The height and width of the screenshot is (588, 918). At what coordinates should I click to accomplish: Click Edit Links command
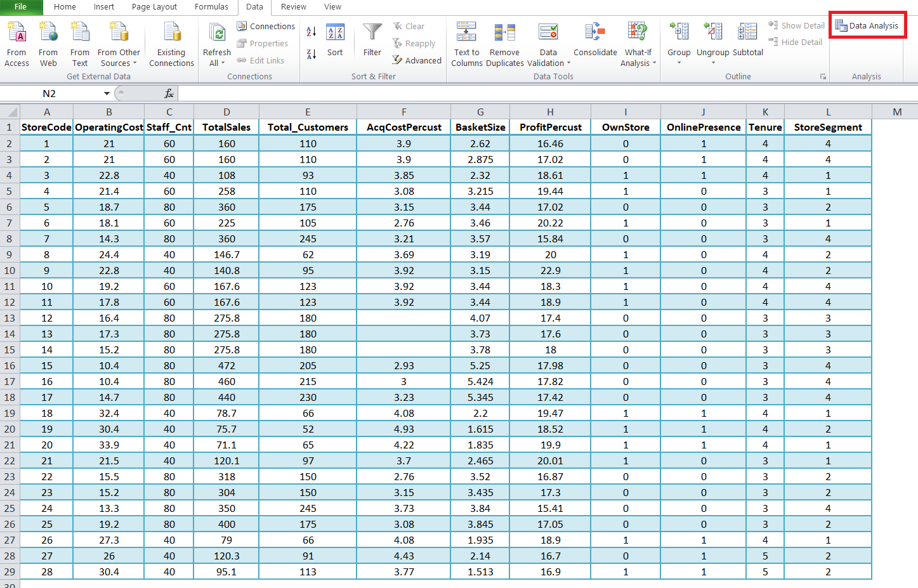click(260, 60)
